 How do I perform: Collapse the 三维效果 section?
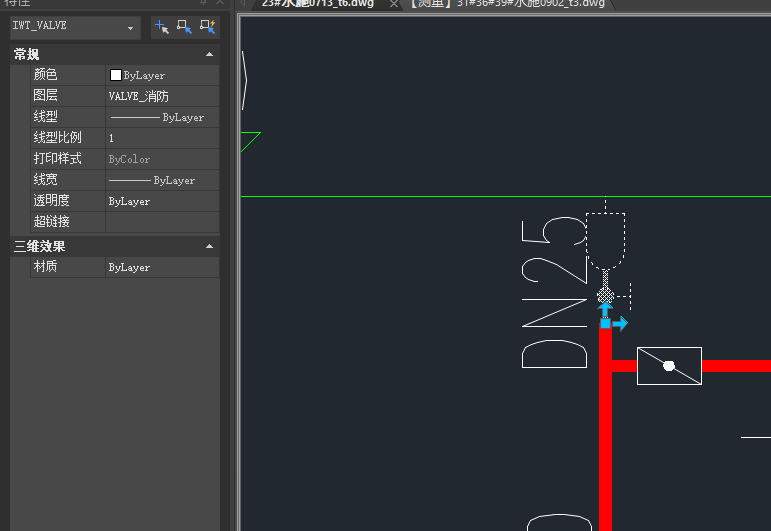click(x=209, y=246)
